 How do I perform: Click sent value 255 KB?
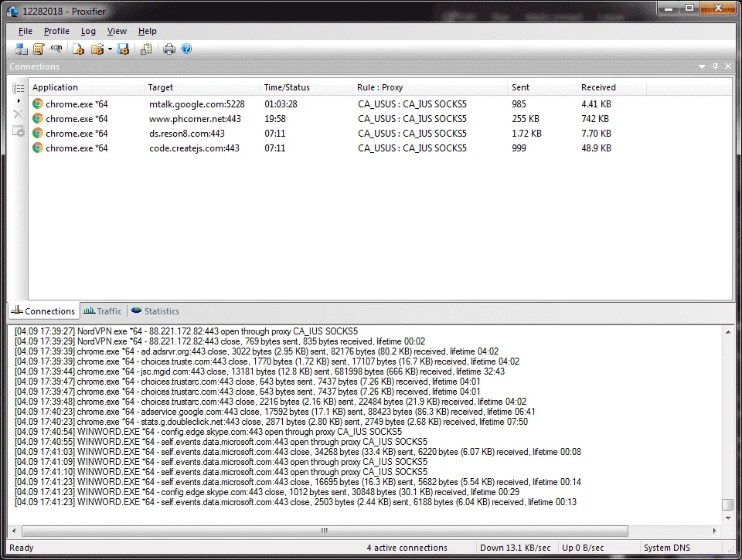click(x=526, y=118)
